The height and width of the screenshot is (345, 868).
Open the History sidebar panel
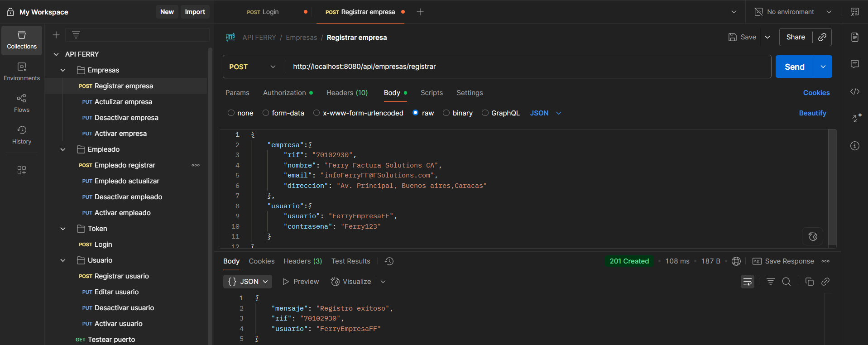pos(22,135)
